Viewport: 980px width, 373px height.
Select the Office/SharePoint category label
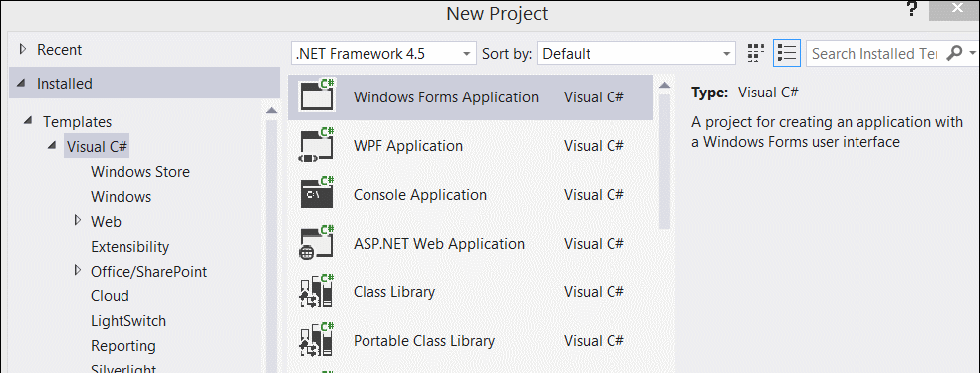click(148, 272)
